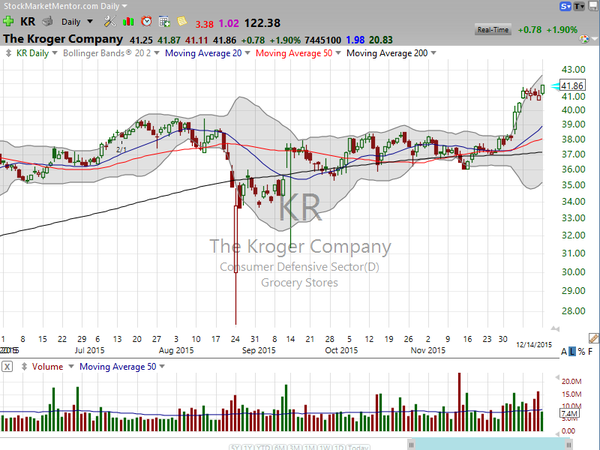Screen dimensions: 600x450
Task: Click the 20.83 value in header
Action: pyautogui.click(x=381, y=40)
